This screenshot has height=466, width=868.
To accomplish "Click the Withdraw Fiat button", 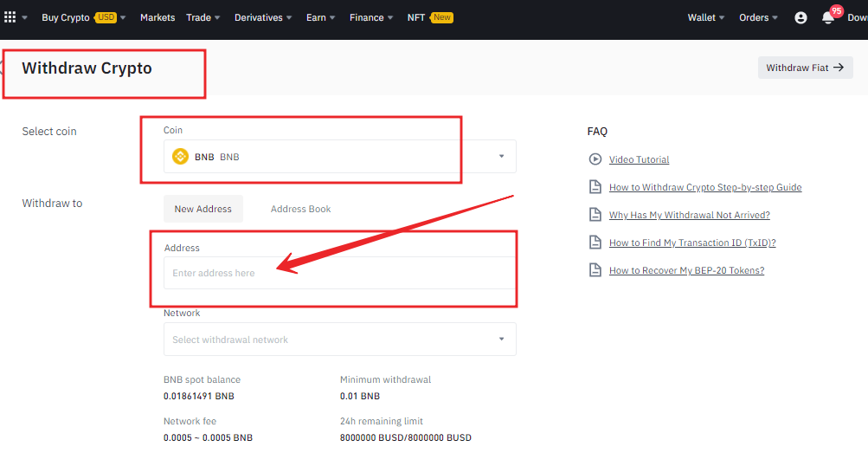I will click(805, 68).
